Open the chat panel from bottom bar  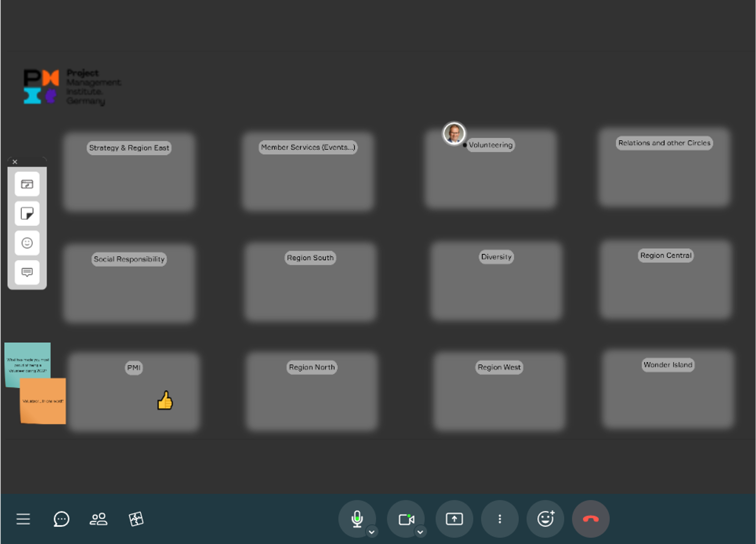point(61,519)
